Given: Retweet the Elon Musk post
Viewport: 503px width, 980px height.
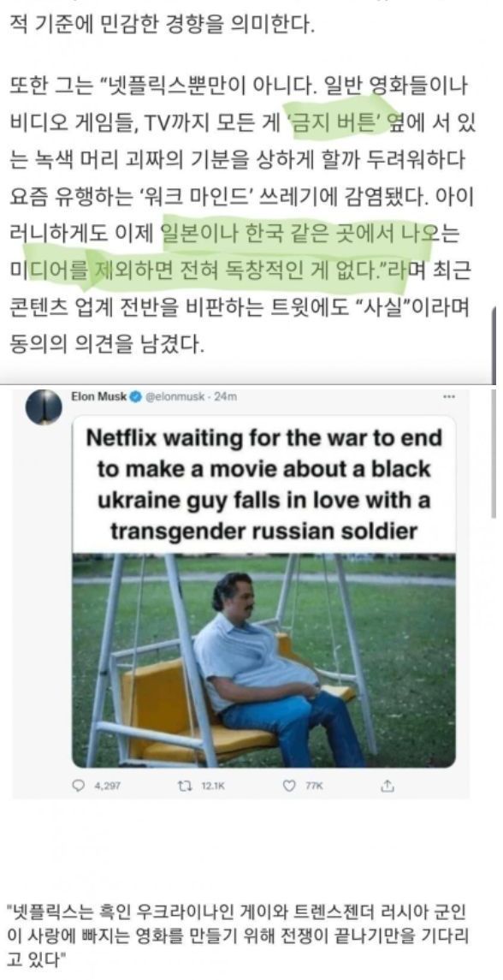Looking at the screenshot, I should (x=185, y=787).
